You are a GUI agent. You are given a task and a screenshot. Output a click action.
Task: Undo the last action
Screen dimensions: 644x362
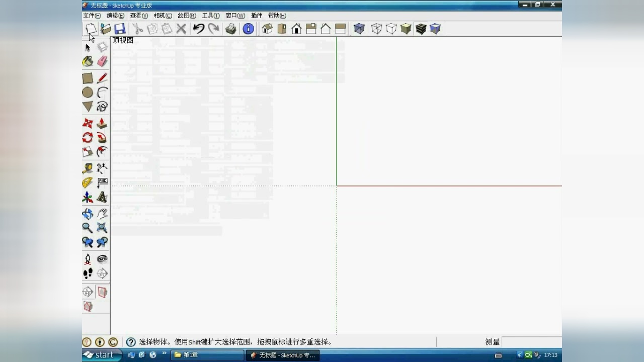[199, 29]
